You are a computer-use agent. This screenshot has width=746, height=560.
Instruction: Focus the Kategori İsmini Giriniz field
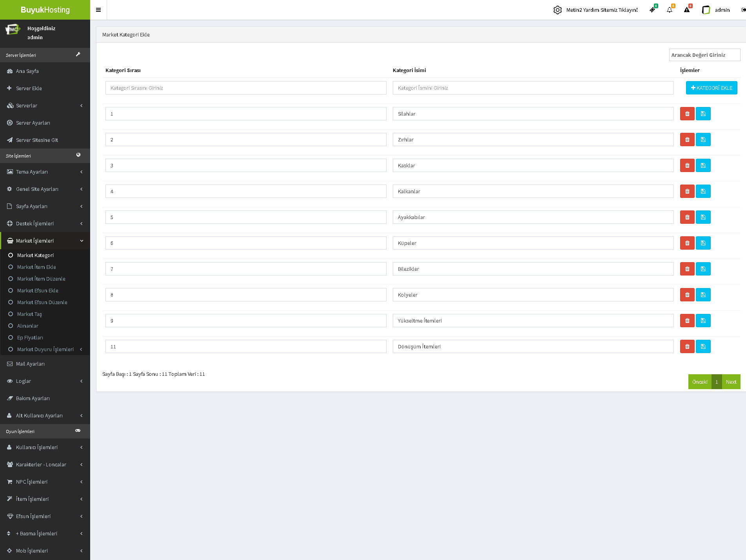(x=533, y=88)
